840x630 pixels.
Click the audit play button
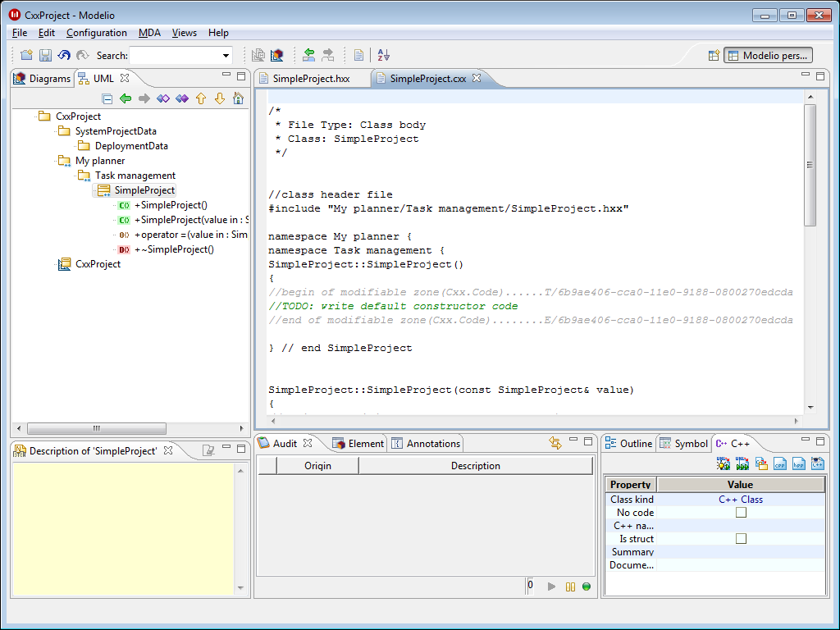click(552, 587)
